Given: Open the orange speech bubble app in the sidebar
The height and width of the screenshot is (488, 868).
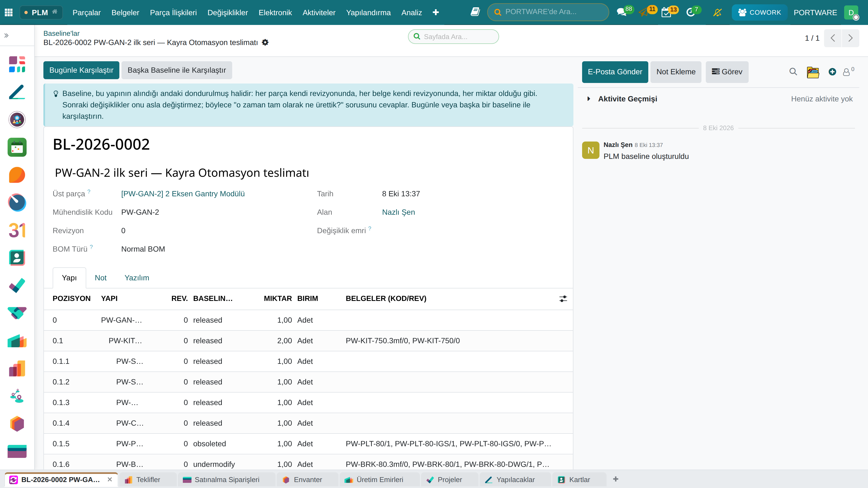Looking at the screenshot, I should [x=17, y=175].
